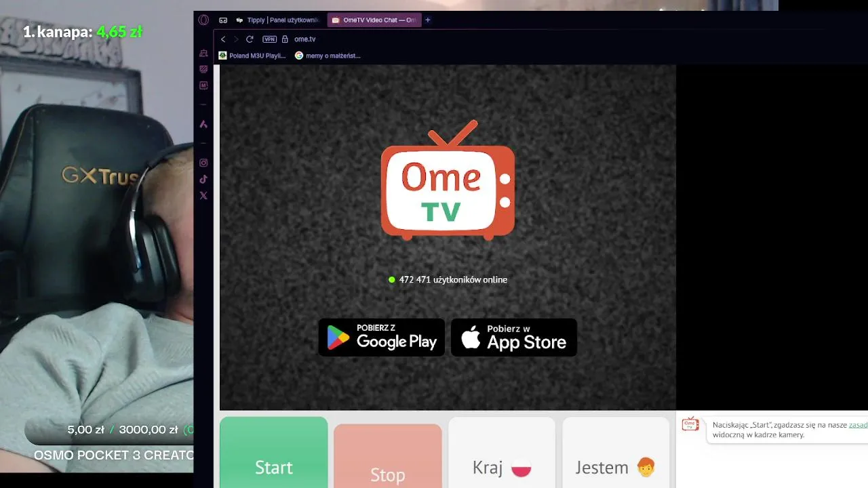
Task: Click the 1. kanapa: 4,65 zł overlay text
Action: pos(83,31)
